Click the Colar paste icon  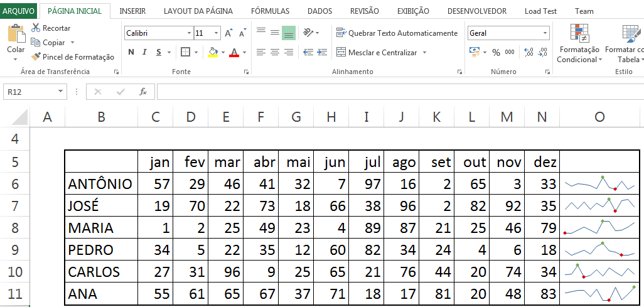pos(16,34)
